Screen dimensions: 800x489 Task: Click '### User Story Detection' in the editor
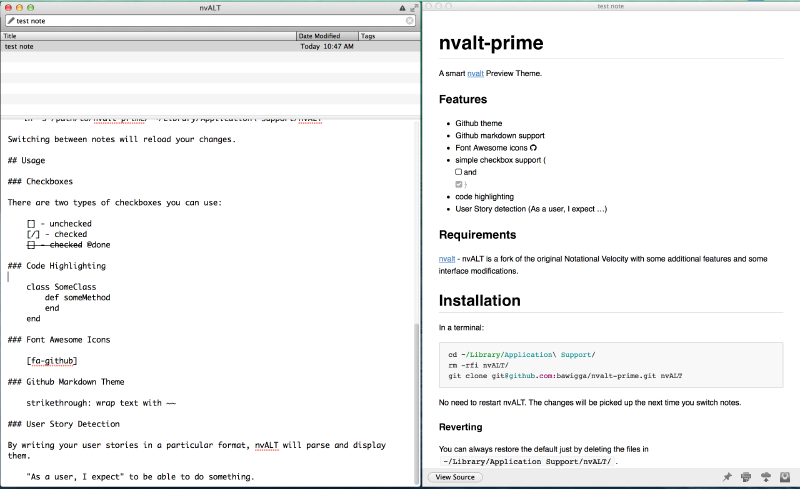click(x=64, y=424)
